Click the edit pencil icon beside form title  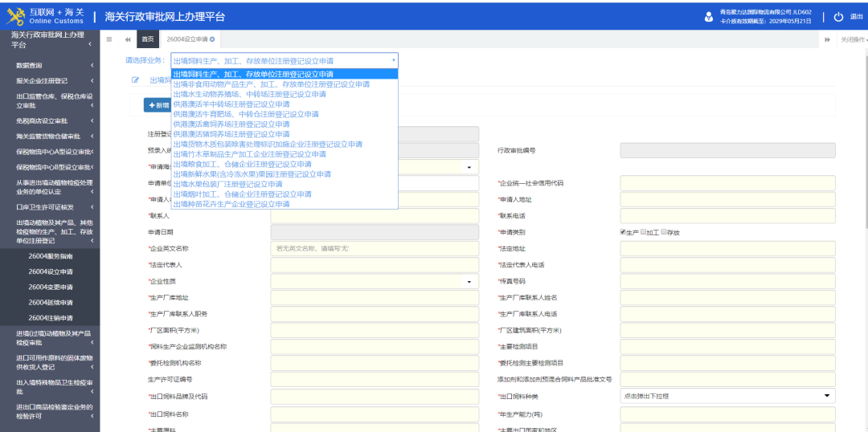[x=135, y=79]
